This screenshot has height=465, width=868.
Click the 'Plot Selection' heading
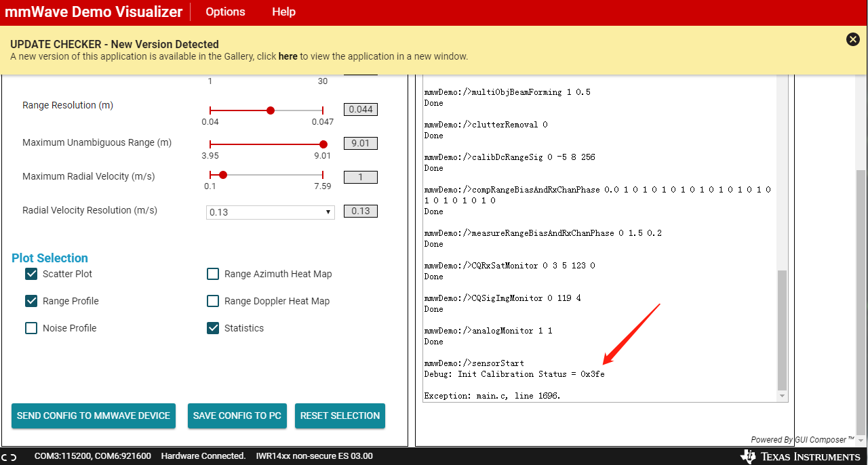(x=50, y=258)
